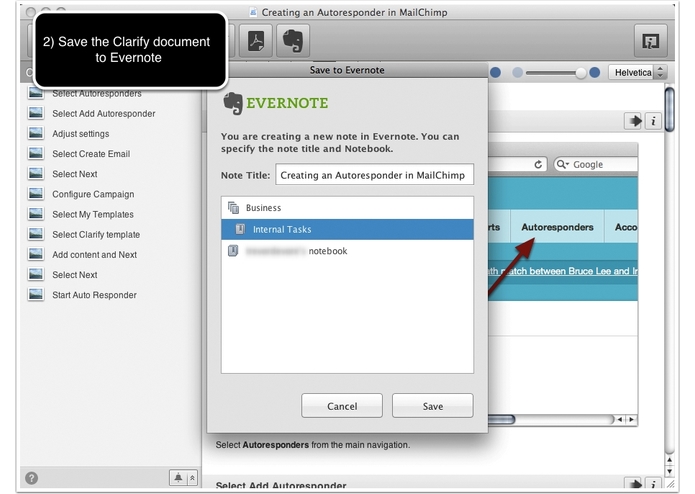695x494 pixels.
Task: Select the Add content and Next step
Action: pyautogui.click(x=94, y=255)
